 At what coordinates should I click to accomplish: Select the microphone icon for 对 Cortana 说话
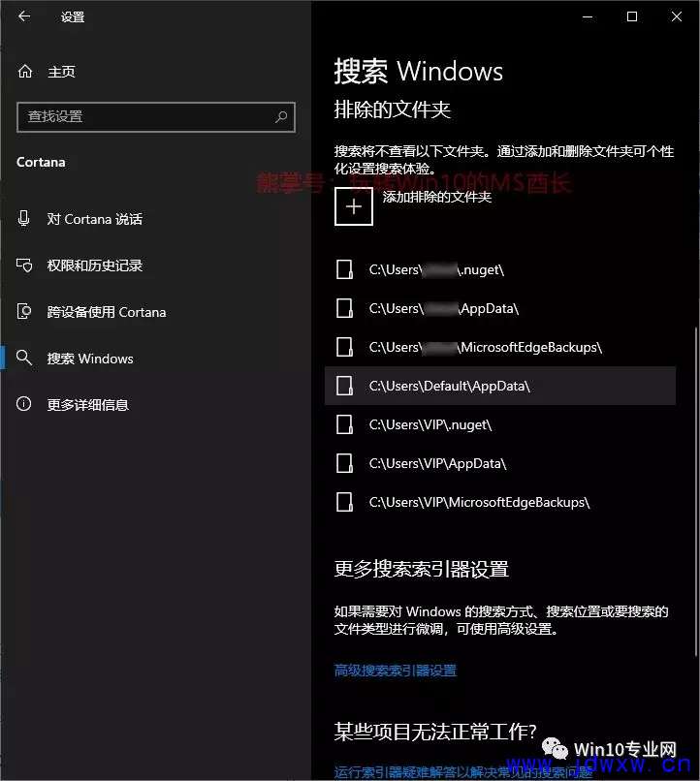click(x=23, y=218)
